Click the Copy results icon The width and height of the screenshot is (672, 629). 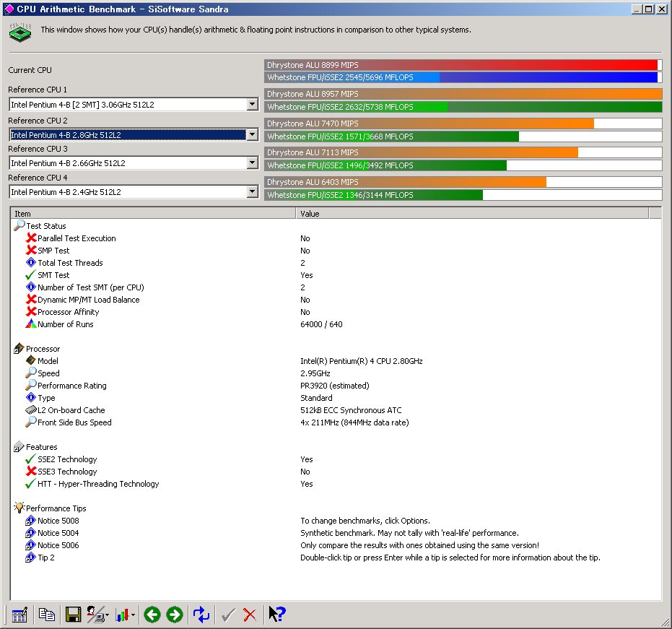point(46,615)
